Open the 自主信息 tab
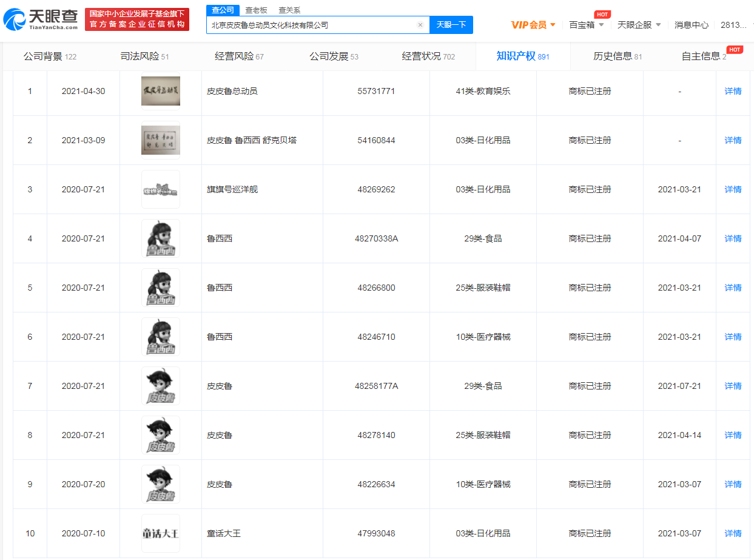 [704, 56]
